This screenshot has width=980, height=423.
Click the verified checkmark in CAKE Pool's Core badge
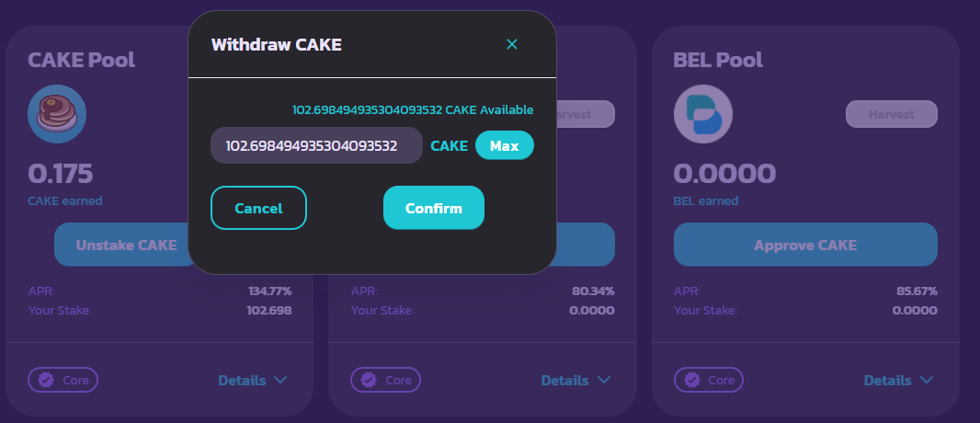(x=46, y=380)
